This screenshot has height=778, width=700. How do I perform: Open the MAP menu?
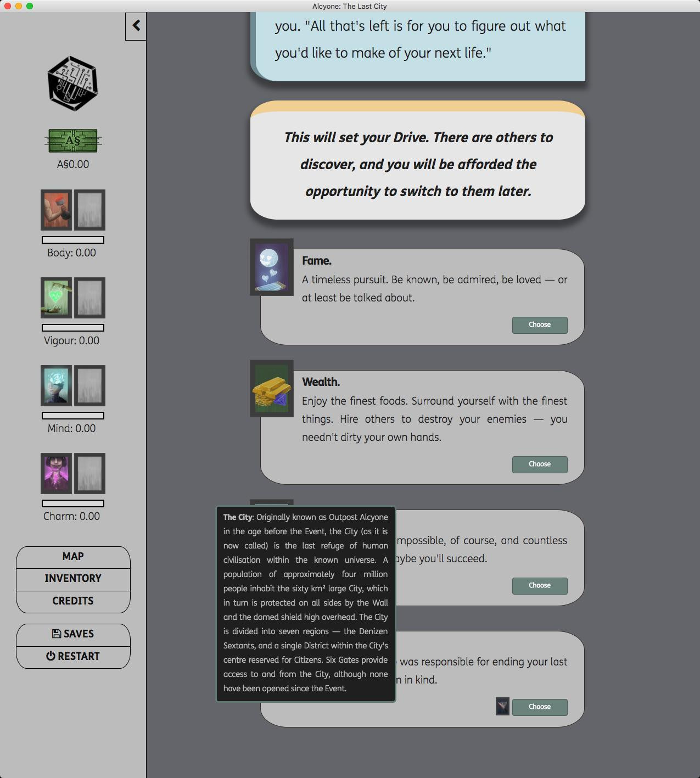click(73, 557)
